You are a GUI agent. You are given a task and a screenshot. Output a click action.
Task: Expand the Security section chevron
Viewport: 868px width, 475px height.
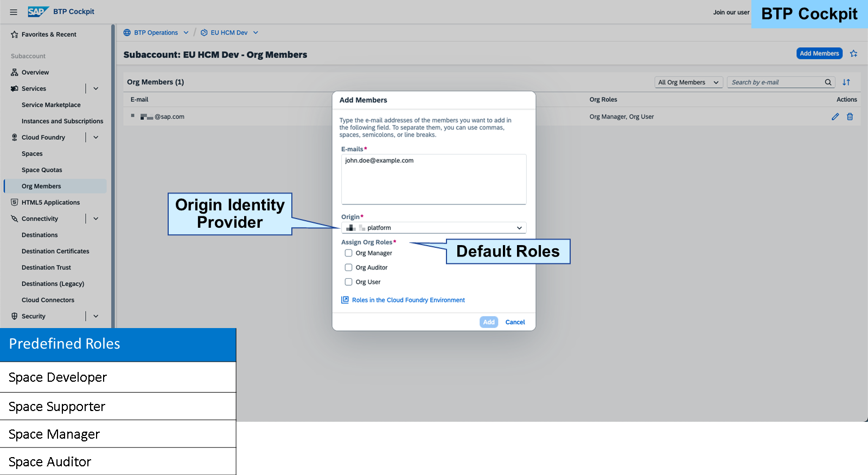tap(96, 316)
